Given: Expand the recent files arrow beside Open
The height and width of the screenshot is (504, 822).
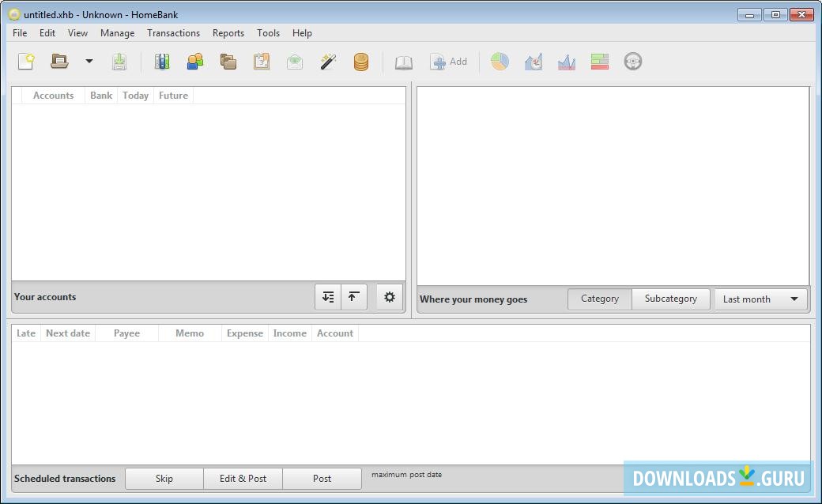Looking at the screenshot, I should (89, 62).
